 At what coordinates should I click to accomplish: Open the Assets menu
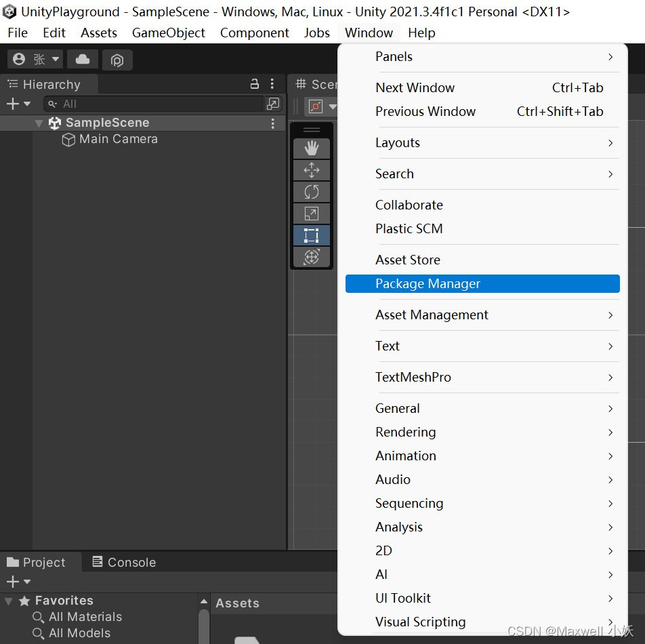pos(99,33)
